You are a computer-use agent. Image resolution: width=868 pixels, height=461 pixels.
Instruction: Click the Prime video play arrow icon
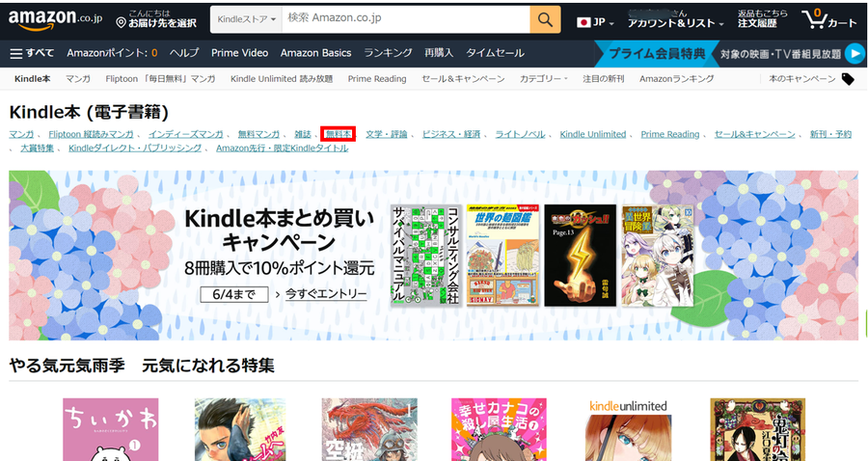(x=855, y=54)
